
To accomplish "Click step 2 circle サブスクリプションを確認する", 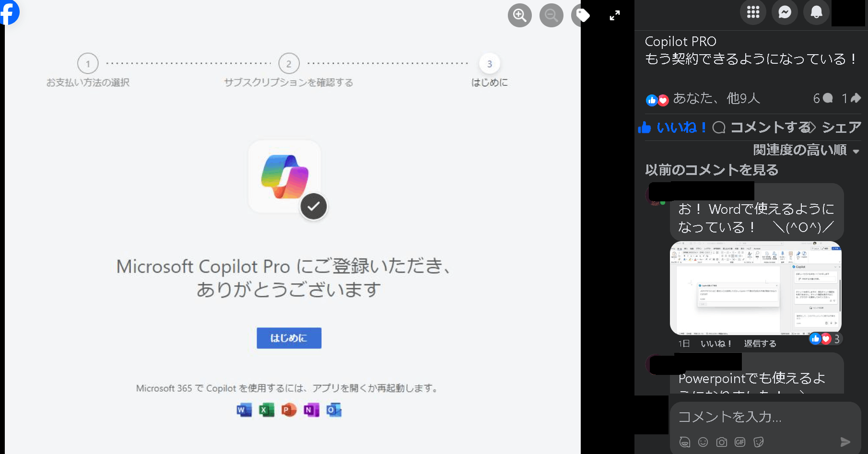I will click(289, 63).
